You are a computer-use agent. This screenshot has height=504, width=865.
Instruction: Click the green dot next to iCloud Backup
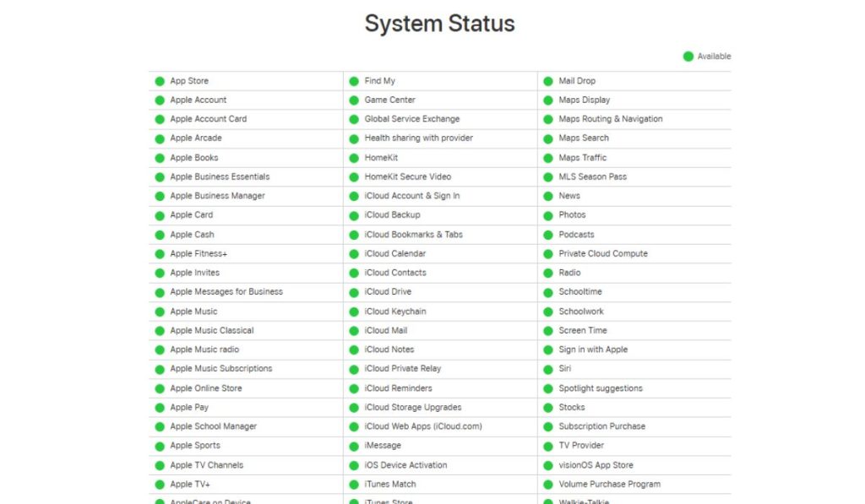pyautogui.click(x=354, y=215)
